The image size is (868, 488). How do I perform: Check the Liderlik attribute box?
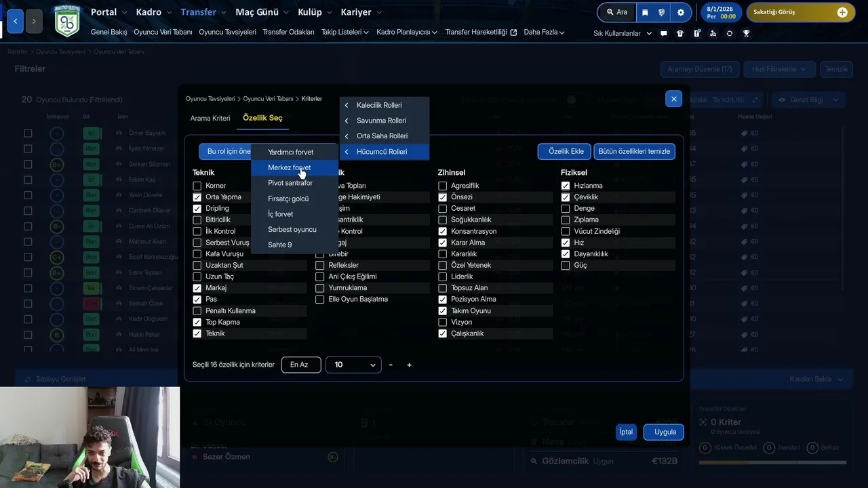click(443, 277)
